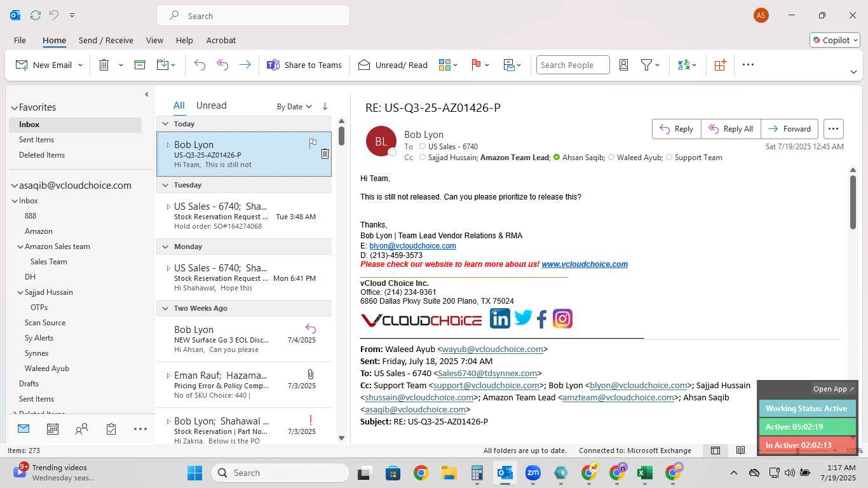Open the Follow Up flag dropdown in the ribbon

tap(480, 65)
